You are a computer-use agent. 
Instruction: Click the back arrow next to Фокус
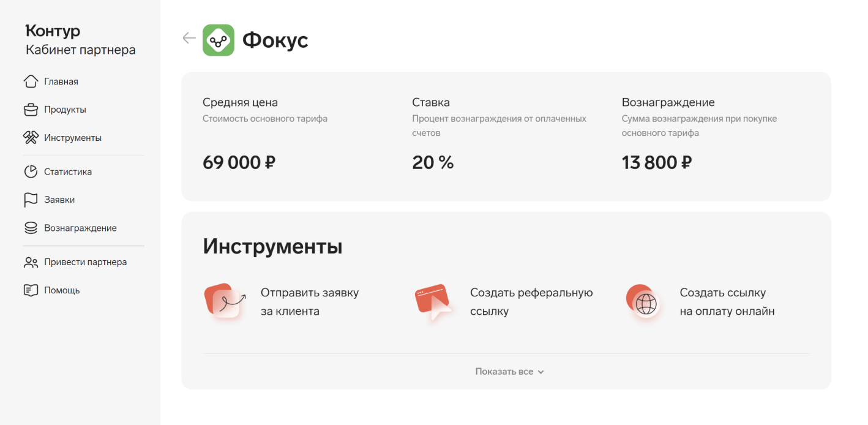(x=189, y=38)
